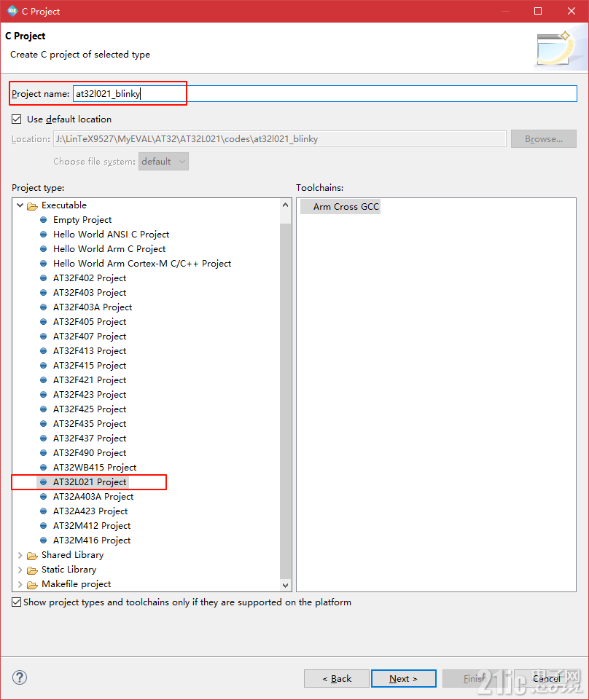Choose AT32F407 Project text entry

pyautogui.click(x=90, y=337)
